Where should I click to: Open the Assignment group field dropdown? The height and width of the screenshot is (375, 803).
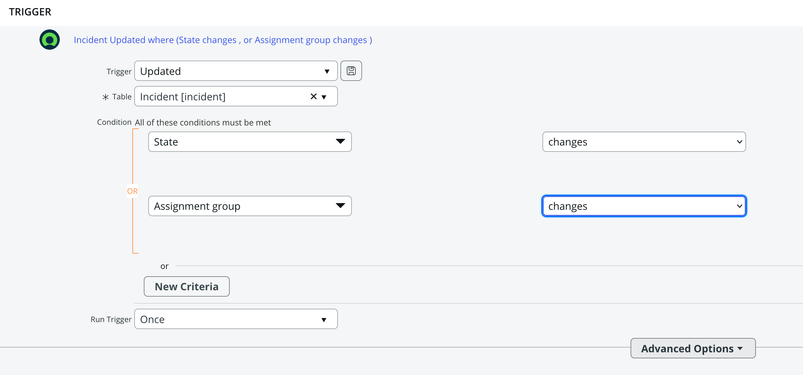tap(250, 206)
